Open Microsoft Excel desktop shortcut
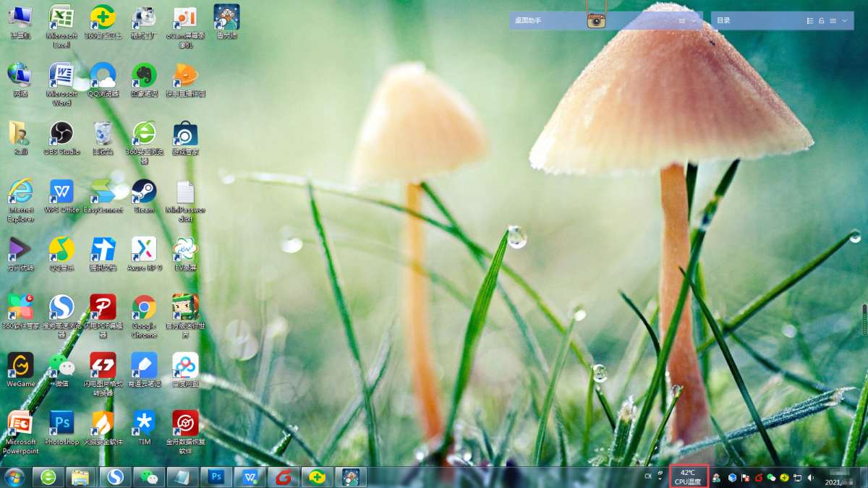This screenshot has width=868, height=488. pos(61,25)
